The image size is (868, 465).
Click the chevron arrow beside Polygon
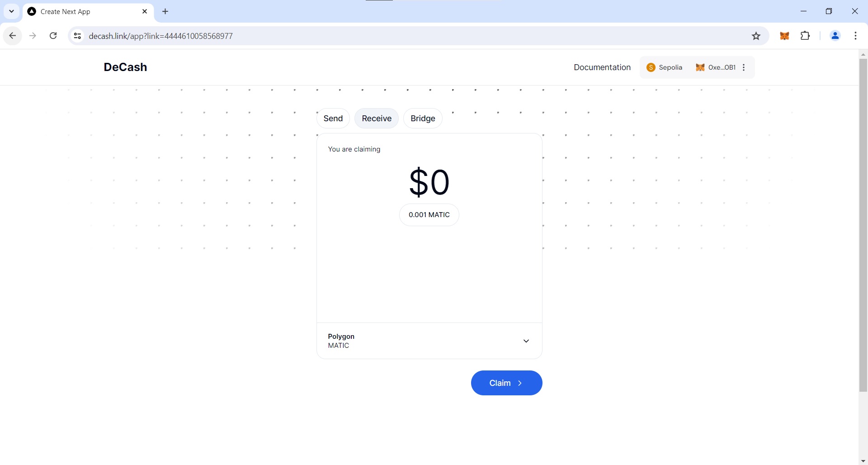[526, 341]
